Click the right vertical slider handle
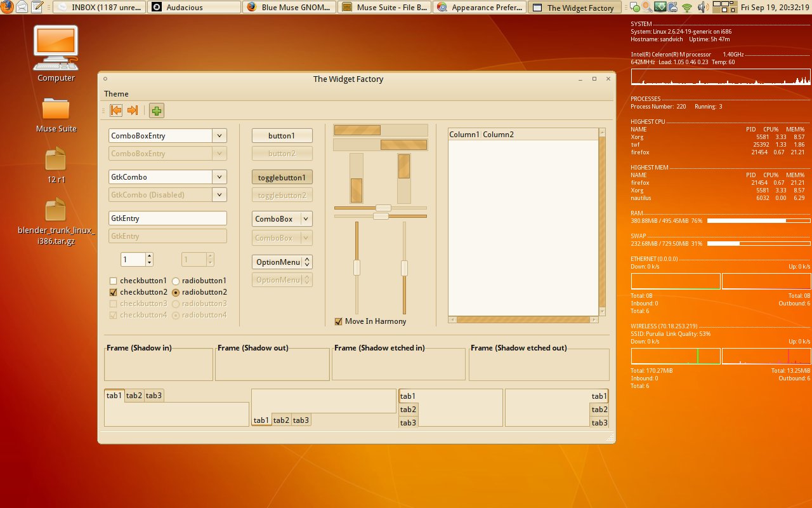The image size is (812, 508). 404,268
